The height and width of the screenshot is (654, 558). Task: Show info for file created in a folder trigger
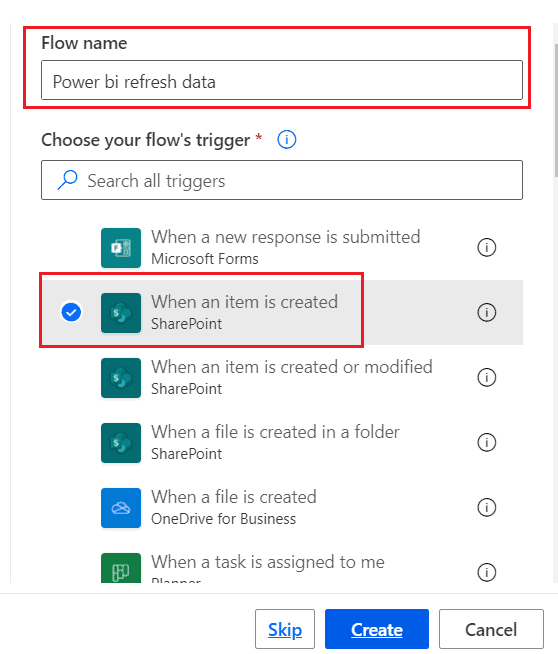tap(487, 443)
